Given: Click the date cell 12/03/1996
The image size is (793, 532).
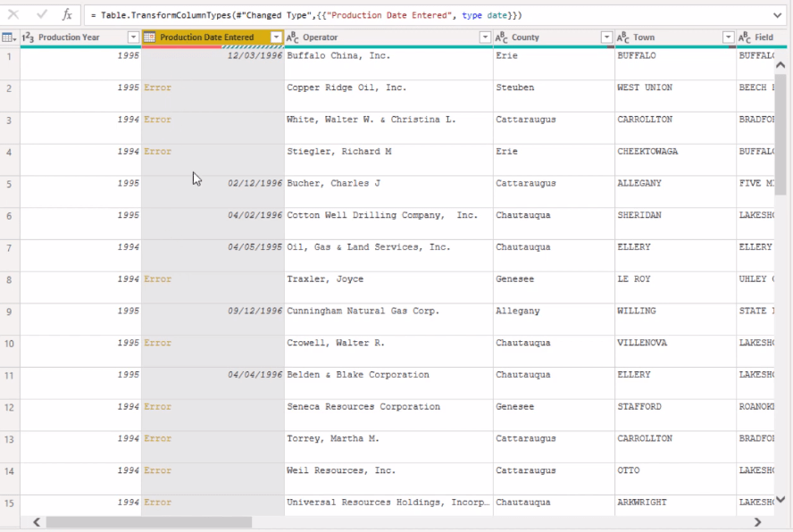Looking at the screenshot, I should (213, 63).
